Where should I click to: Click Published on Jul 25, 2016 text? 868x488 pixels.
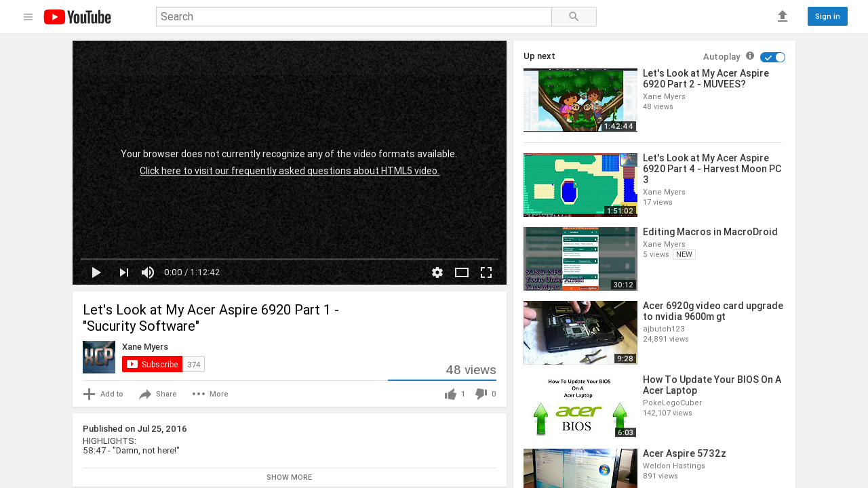tap(135, 429)
